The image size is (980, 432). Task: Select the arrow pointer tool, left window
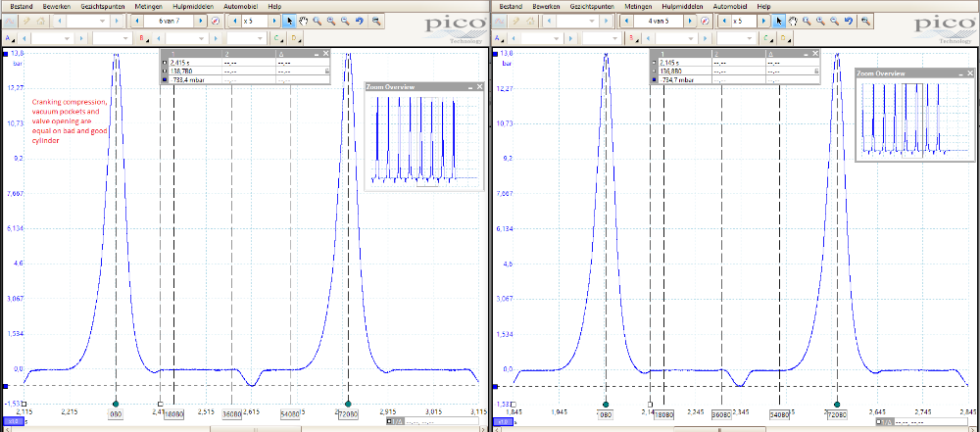point(289,21)
